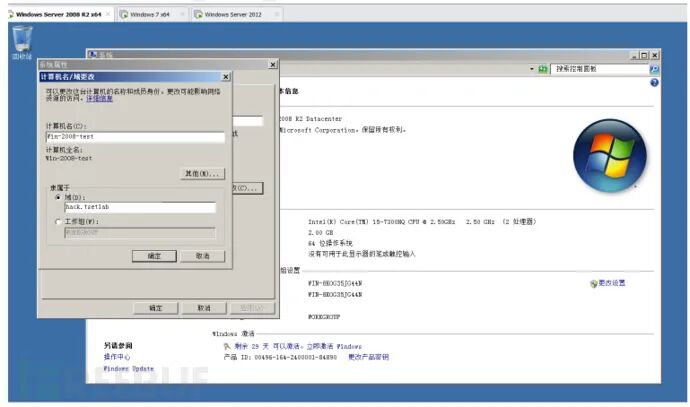Click the address bar refresh icon

tap(543, 69)
